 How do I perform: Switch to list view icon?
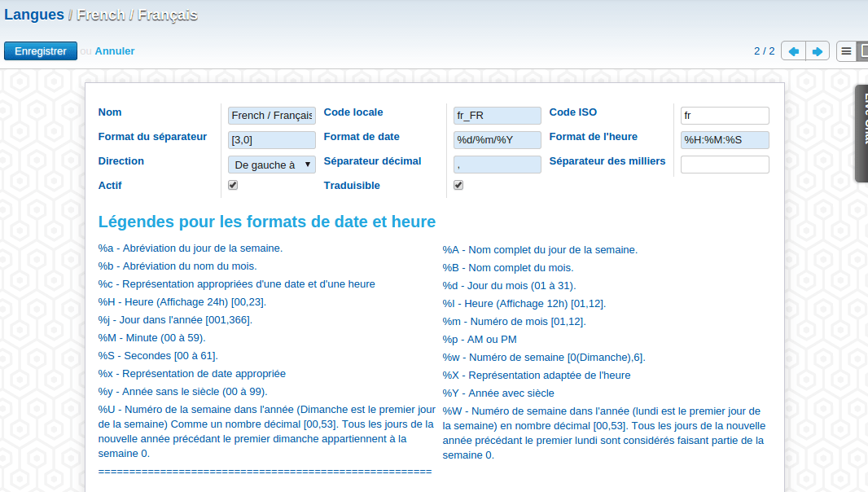pos(846,51)
